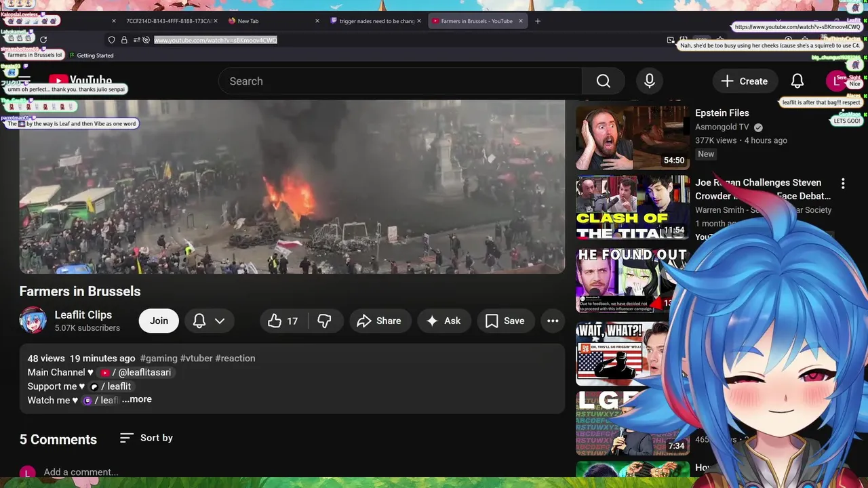Open notification preferences bell dropdown
The width and height of the screenshot is (868, 488).
pos(209,321)
